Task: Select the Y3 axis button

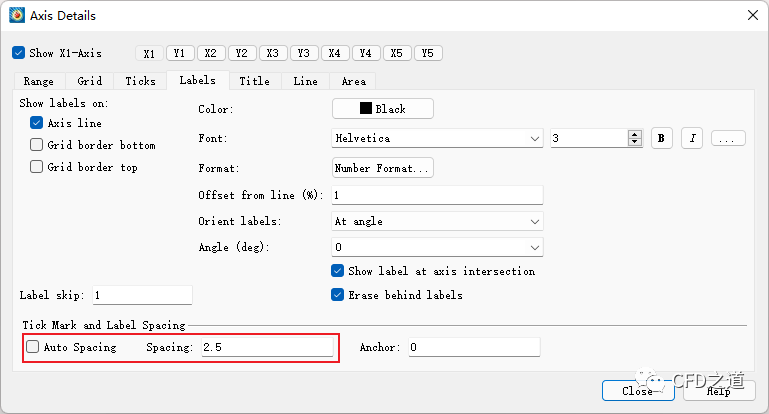Action: pos(304,53)
